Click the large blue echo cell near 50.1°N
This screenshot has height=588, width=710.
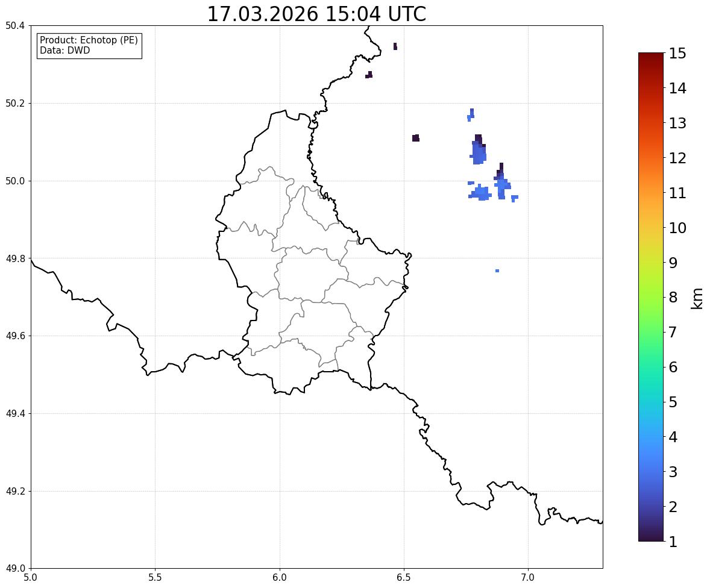coord(479,150)
